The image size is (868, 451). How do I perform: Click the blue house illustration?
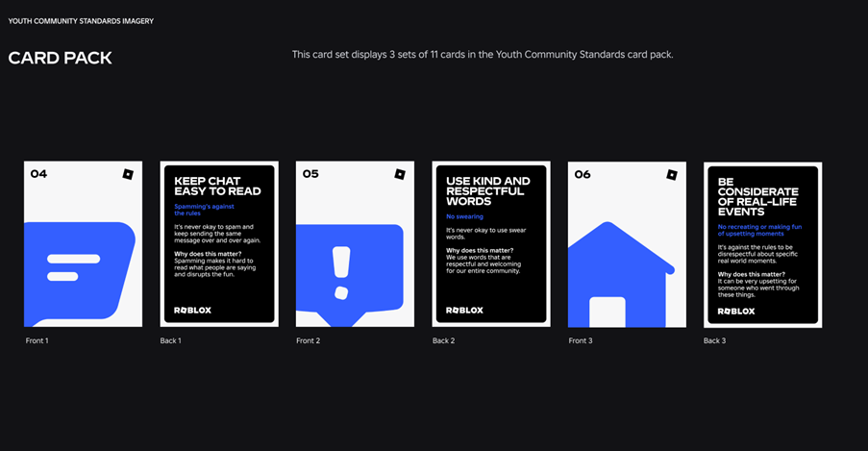[x=621, y=274]
